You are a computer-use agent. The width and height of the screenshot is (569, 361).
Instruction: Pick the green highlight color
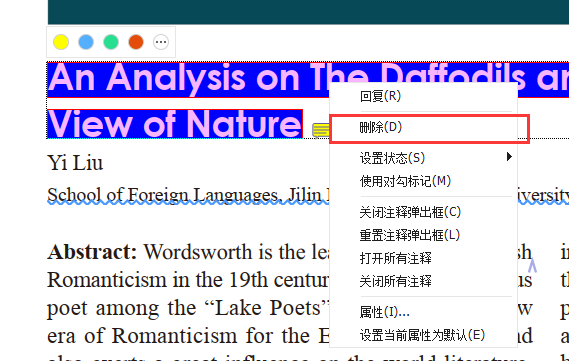(x=111, y=42)
